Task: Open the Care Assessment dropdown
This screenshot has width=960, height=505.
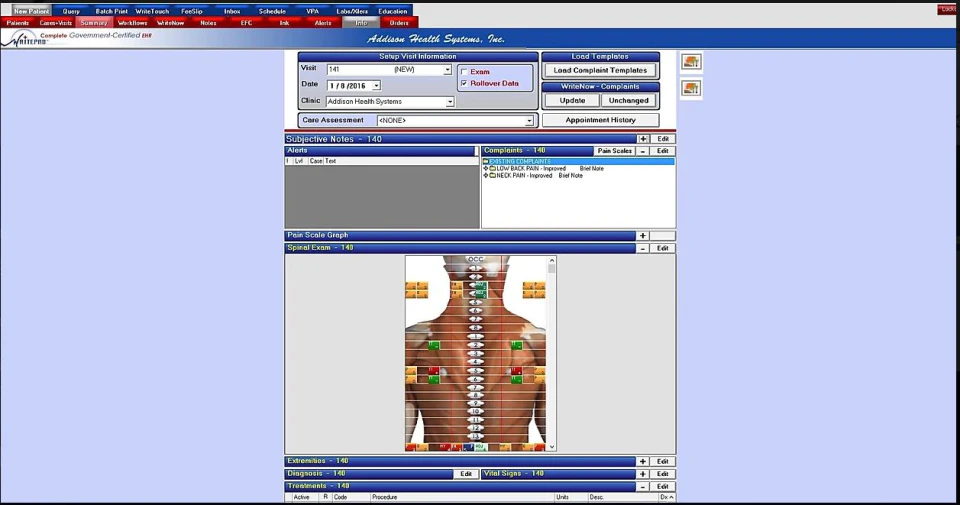Action: point(529,121)
